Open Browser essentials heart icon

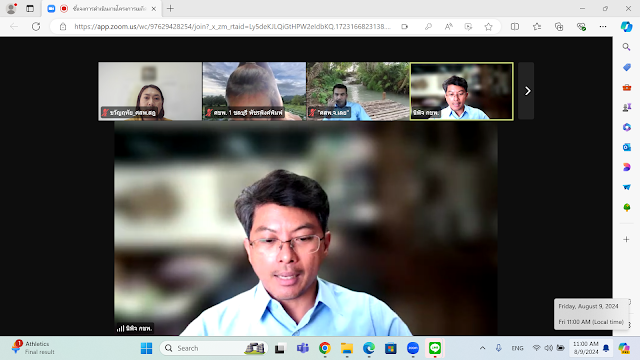point(581,27)
